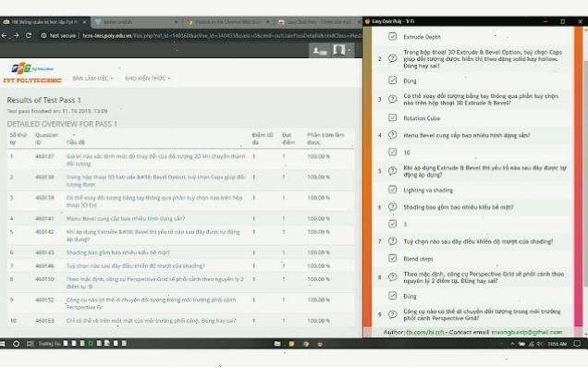Viewport: 588px width, 368px height.
Task: Toggle the checkbox for answer 3
Action: 392,224
